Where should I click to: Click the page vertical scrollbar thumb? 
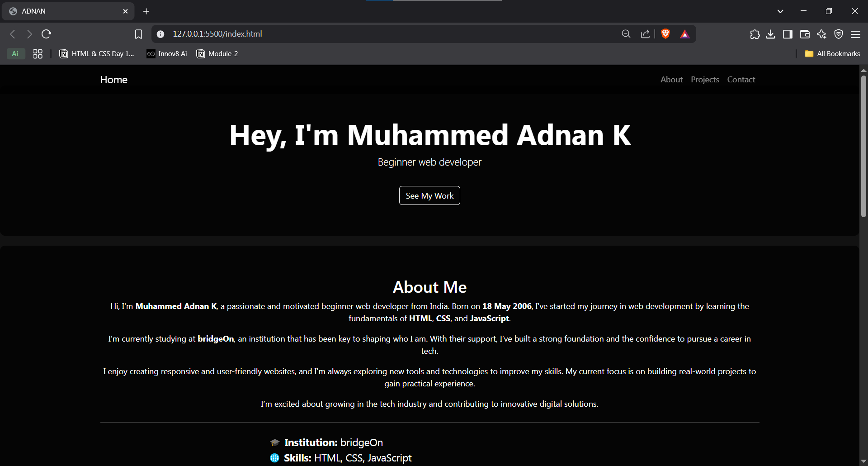(863, 146)
